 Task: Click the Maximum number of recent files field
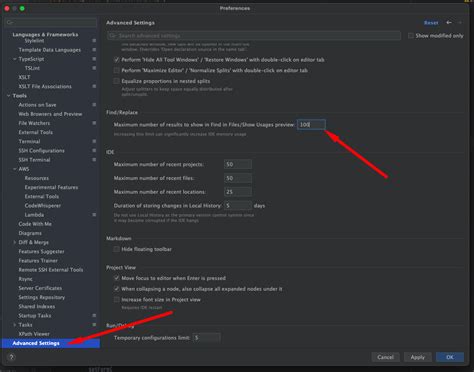(238, 178)
